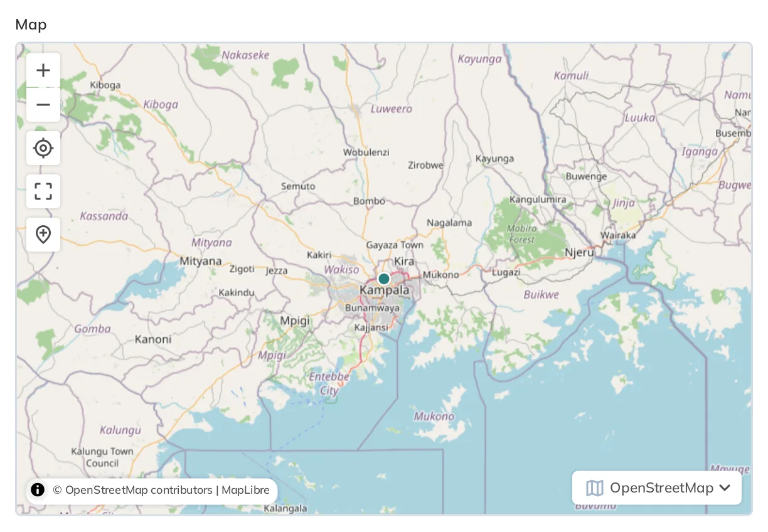Click the Nakaseke district label
Screen dimensions: 768x532
coord(245,55)
